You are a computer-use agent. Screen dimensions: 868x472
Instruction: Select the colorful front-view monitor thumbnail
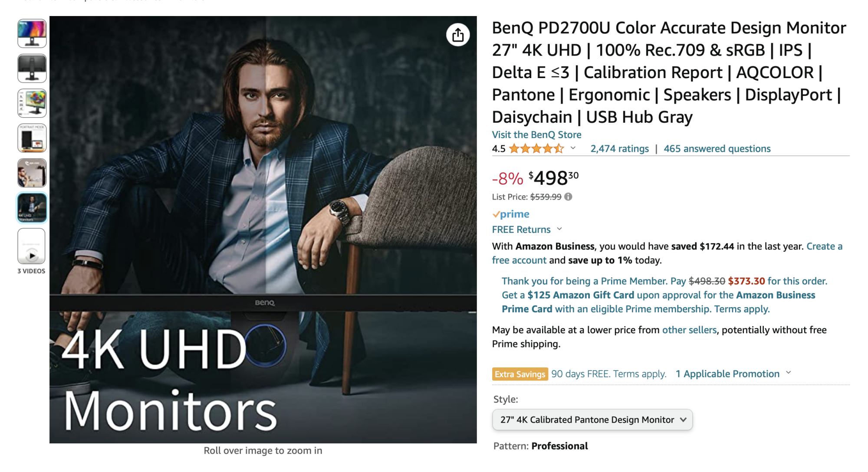click(x=32, y=33)
